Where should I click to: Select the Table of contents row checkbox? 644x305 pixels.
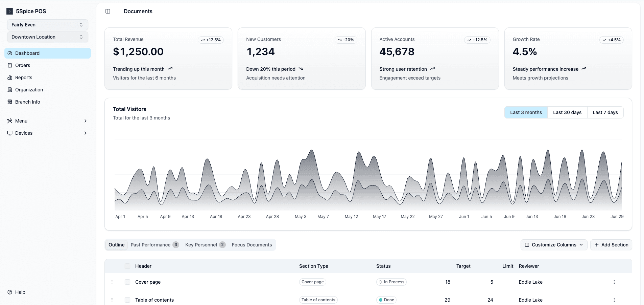(x=127, y=300)
